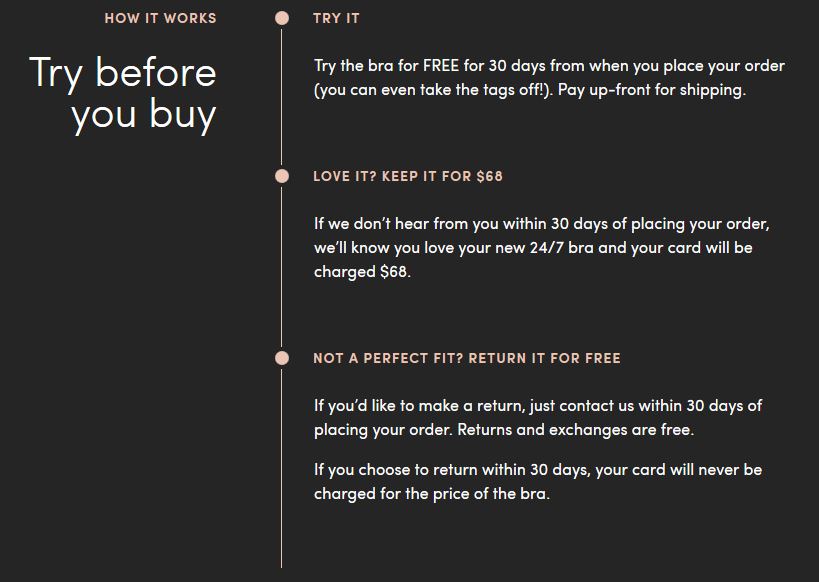Click the 'Pay up-front for shipping' sentence
Screen dimensions: 819x582
point(651,90)
